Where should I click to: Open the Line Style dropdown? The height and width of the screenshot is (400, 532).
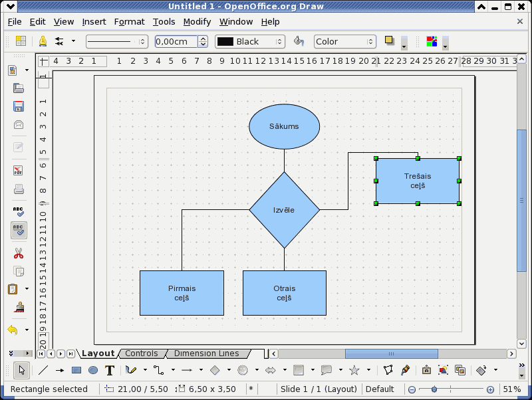[117, 41]
